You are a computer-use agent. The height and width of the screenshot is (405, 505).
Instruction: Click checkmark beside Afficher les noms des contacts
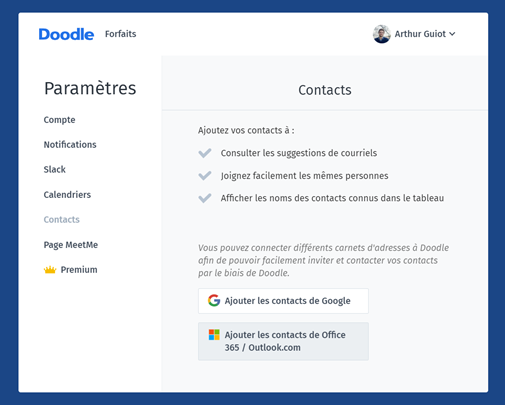[x=205, y=198]
